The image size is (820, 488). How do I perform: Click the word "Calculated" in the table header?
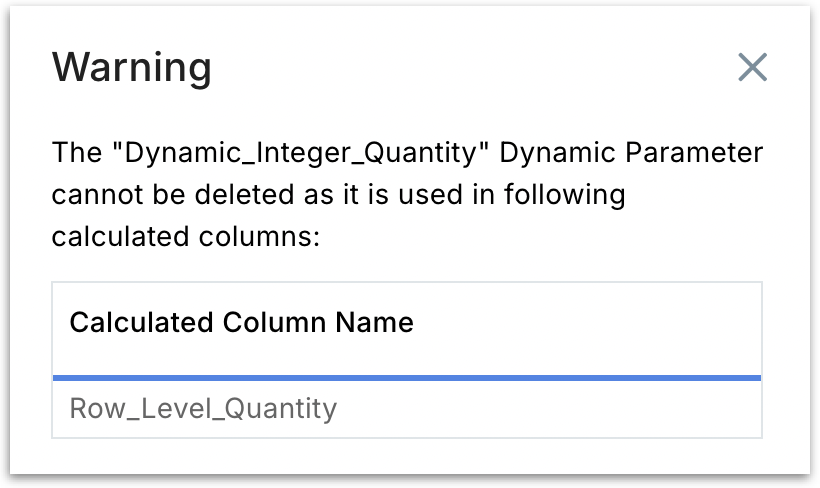click(x=140, y=322)
